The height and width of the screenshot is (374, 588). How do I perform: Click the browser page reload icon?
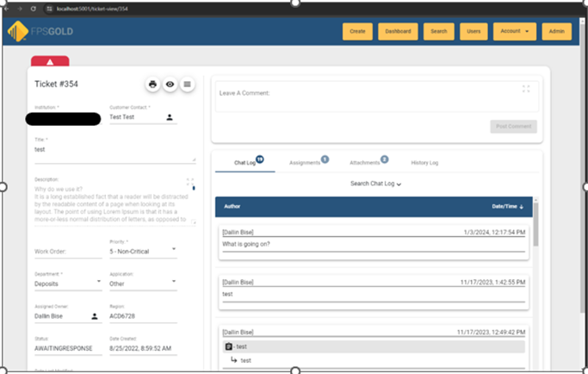coord(33,7)
